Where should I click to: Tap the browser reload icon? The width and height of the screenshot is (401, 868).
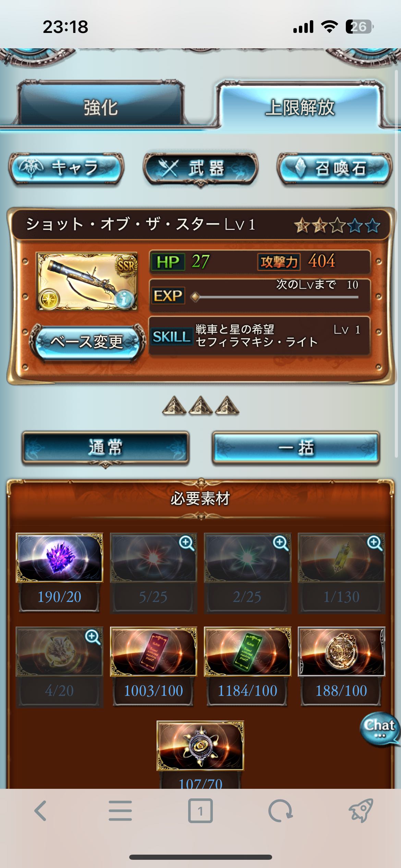point(280,811)
